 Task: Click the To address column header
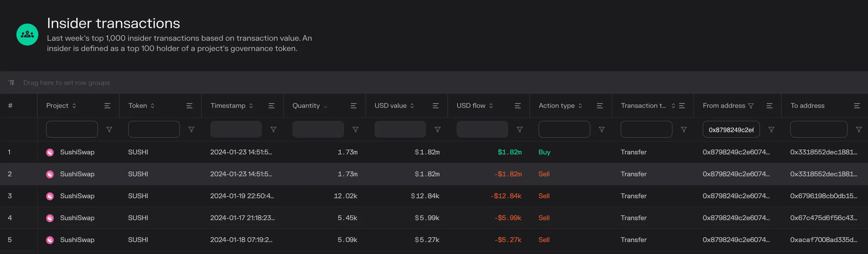tap(807, 106)
